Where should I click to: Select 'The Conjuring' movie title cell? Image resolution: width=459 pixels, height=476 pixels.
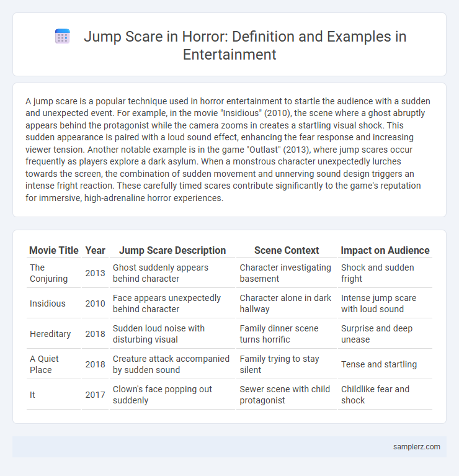(54, 273)
